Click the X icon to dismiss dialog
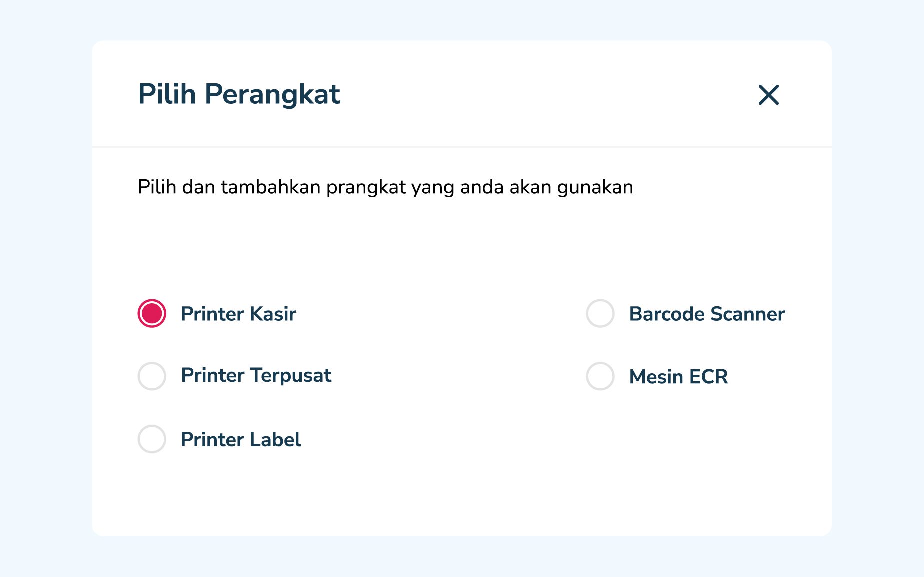The image size is (924, 577). coord(768,95)
